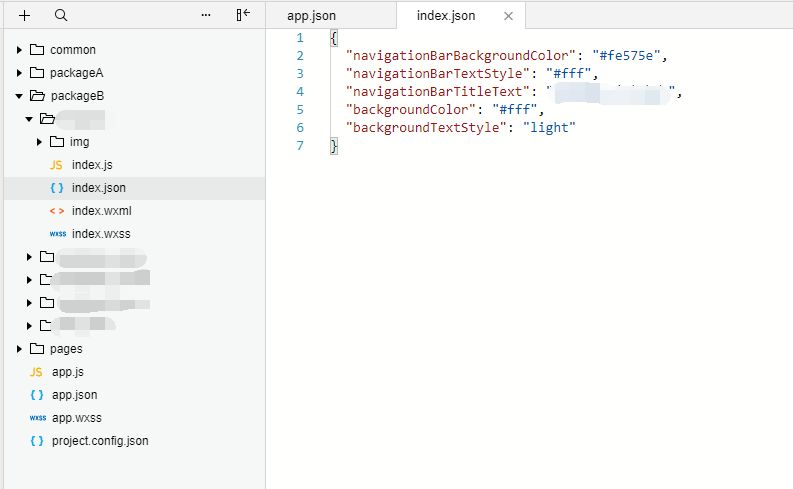Image resolution: width=793 pixels, height=489 pixels.
Task: Click the JS icon beside app.js
Action: click(36, 372)
